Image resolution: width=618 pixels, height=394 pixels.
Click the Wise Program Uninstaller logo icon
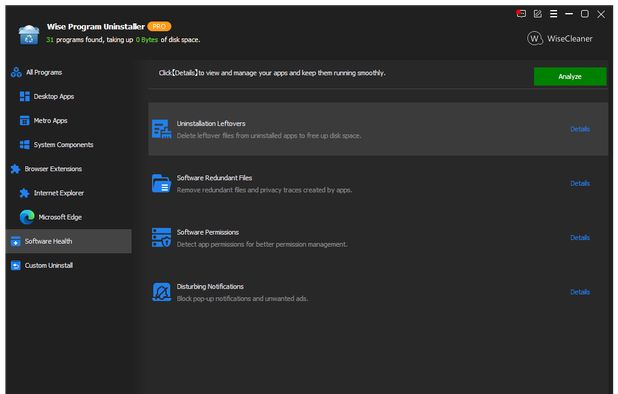[x=28, y=34]
